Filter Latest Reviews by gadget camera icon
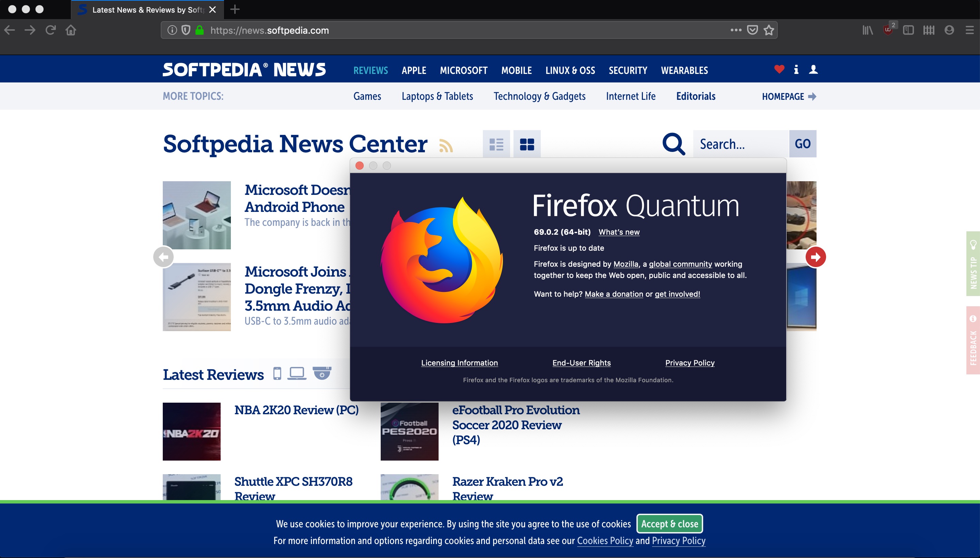 point(322,373)
